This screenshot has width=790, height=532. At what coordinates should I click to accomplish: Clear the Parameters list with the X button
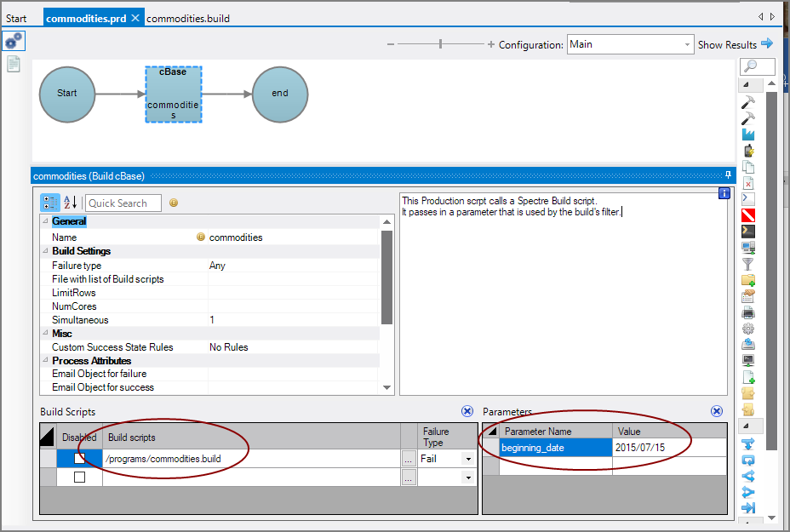tap(717, 411)
